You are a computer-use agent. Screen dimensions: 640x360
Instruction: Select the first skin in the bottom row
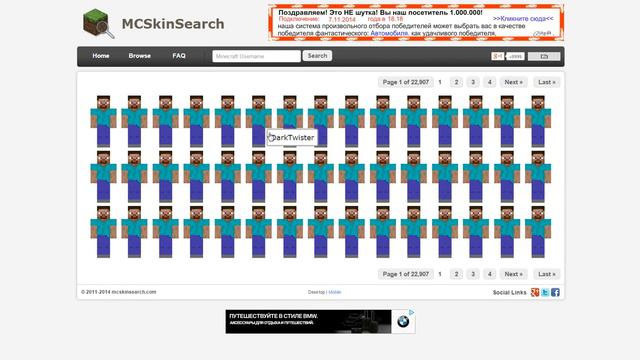point(103,232)
